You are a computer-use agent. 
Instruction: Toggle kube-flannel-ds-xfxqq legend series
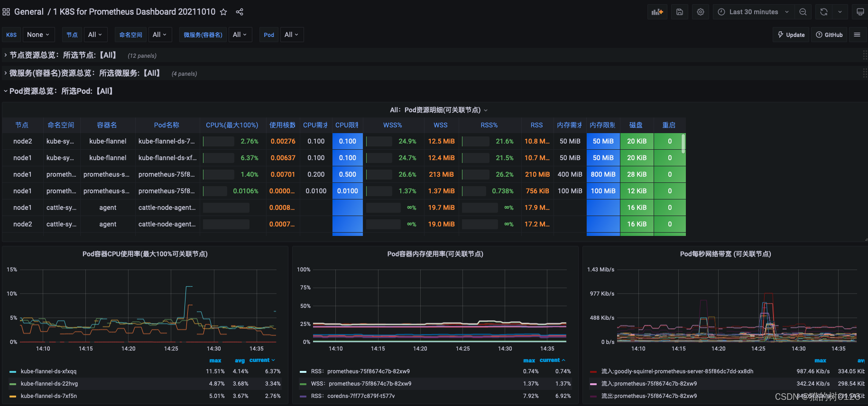(48, 371)
